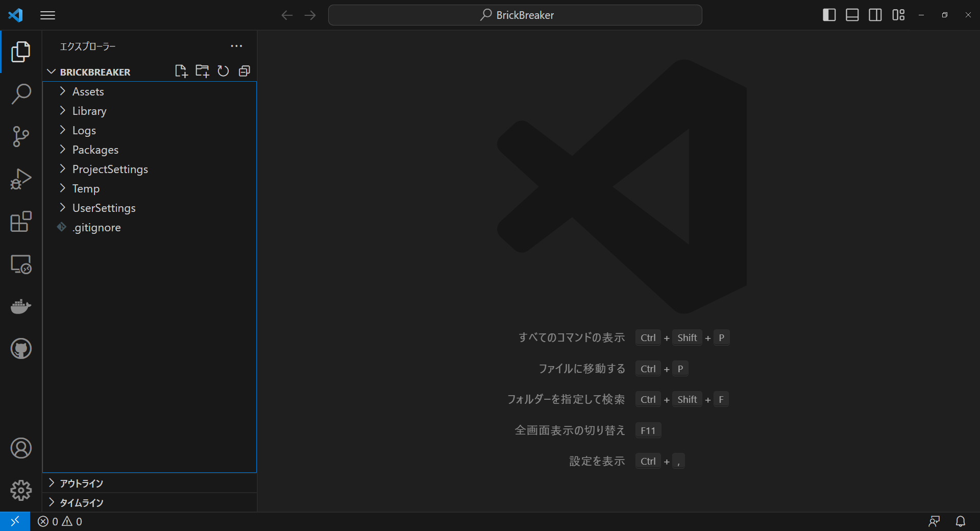The width and height of the screenshot is (980, 531).
Task: Open the notifications bell
Action: click(961, 521)
